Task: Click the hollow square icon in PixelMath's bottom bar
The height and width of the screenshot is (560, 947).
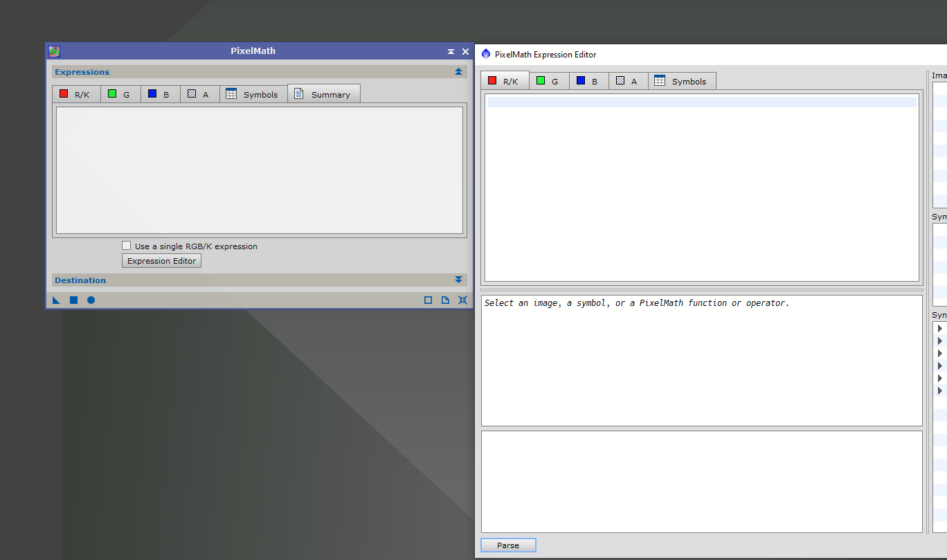Action: pyautogui.click(x=428, y=300)
